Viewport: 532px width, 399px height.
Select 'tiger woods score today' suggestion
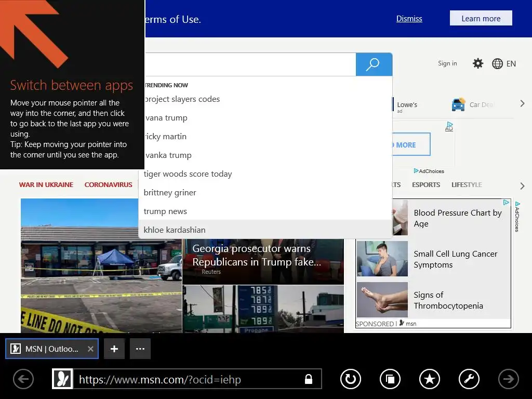265,174
